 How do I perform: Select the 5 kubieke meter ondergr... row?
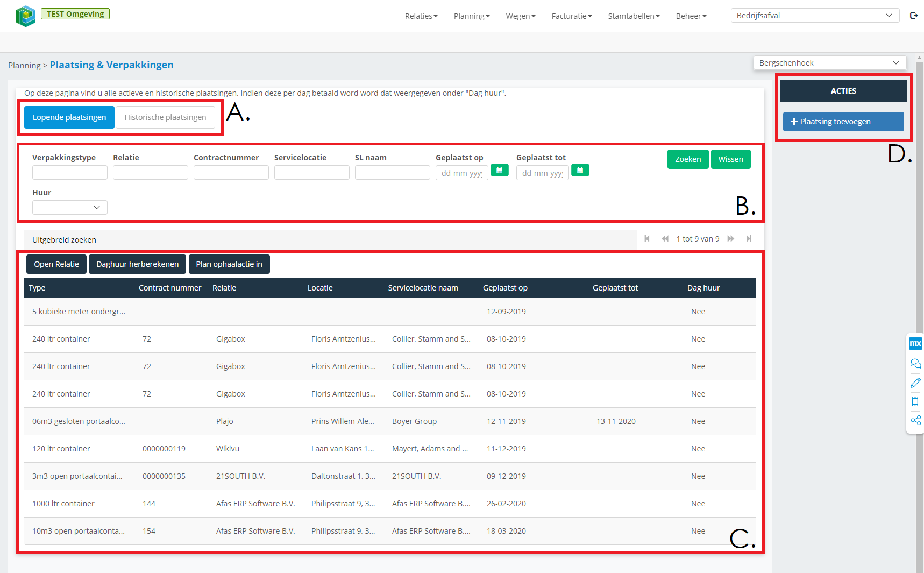click(x=390, y=312)
